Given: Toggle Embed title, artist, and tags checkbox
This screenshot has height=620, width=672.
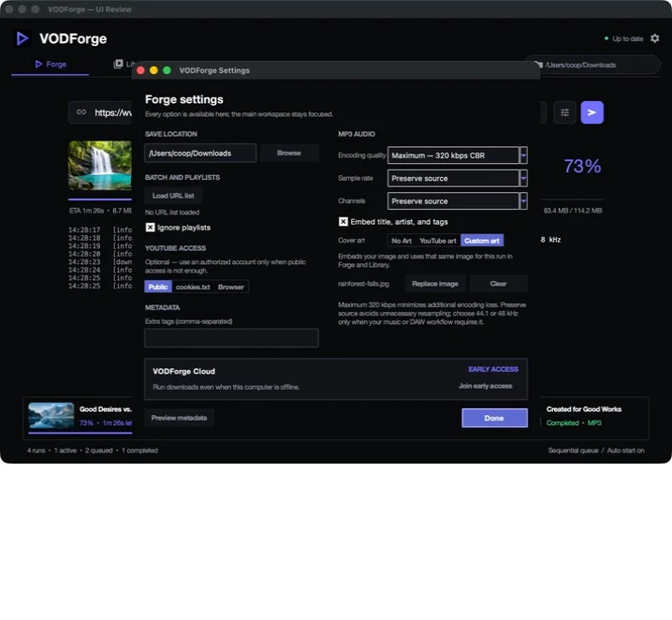Looking at the screenshot, I should tap(343, 222).
